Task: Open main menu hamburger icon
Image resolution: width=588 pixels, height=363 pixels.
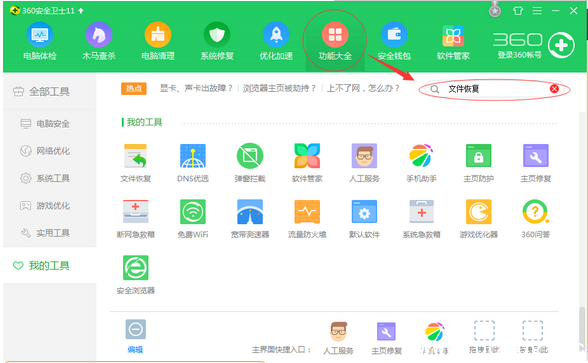Action: [537, 10]
